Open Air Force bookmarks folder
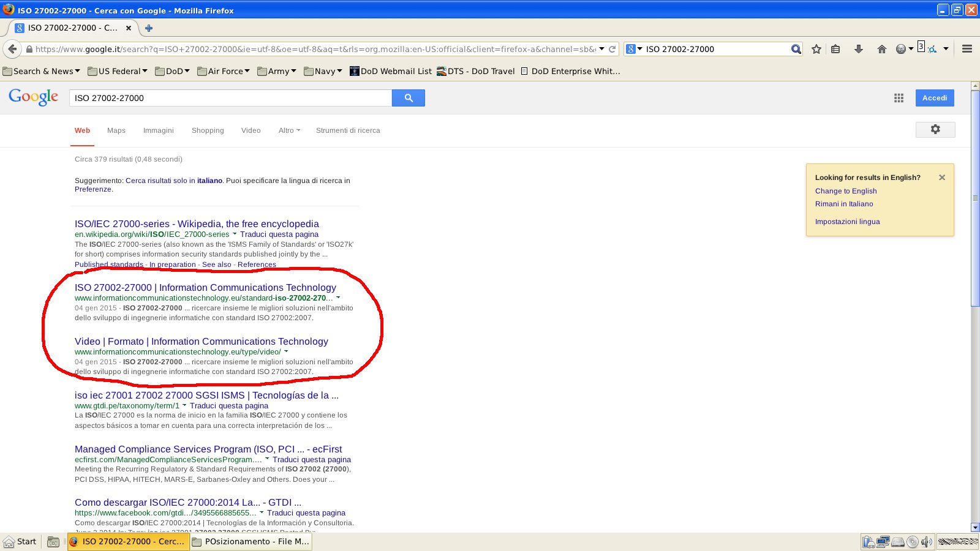Image resolution: width=980 pixels, height=551 pixels. (x=224, y=71)
